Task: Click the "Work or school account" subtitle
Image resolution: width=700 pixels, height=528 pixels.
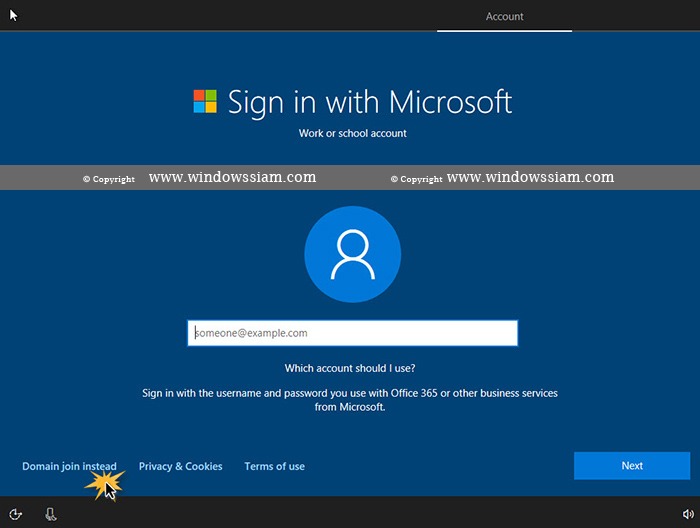Action: pyautogui.click(x=353, y=133)
